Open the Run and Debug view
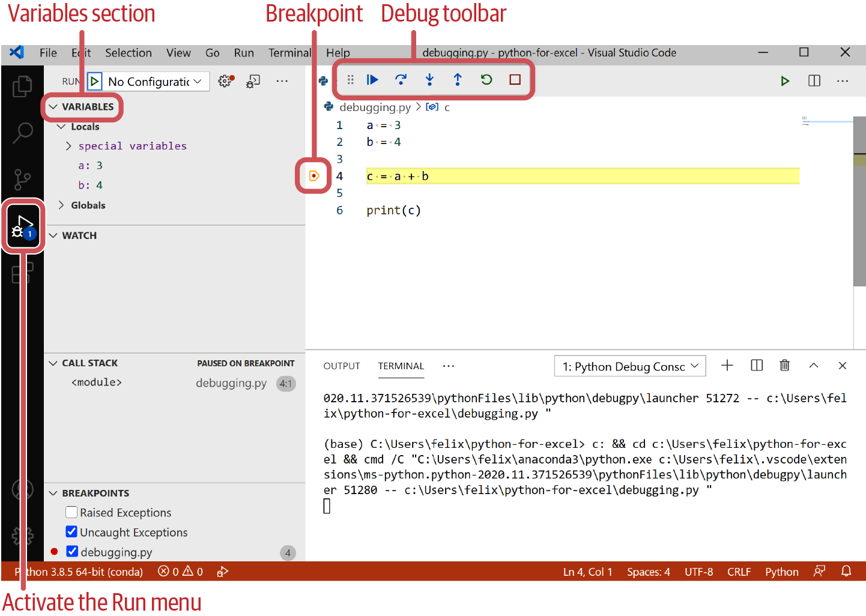This screenshot has height=616, width=866. click(23, 226)
